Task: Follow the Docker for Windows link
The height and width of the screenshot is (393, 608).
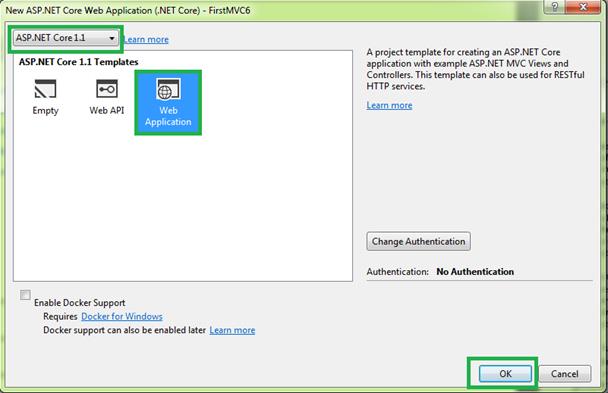Action: (122, 317)
